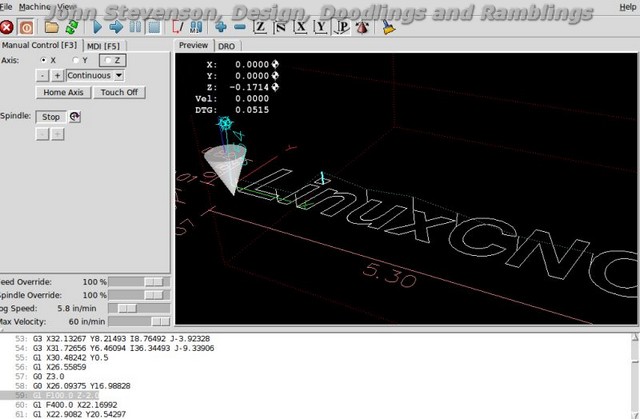
Task: Select Y axis radio button
Action: coord(76,60)
